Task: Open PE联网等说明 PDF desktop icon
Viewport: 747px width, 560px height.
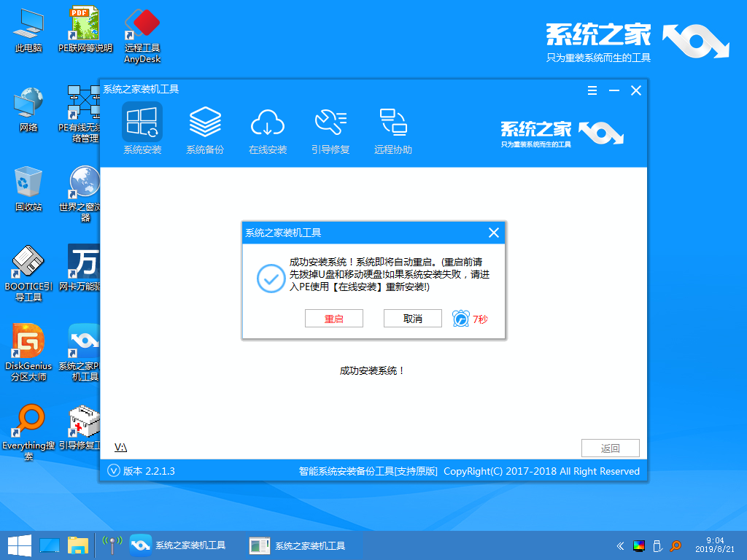Action: click(x=85, y=31)
